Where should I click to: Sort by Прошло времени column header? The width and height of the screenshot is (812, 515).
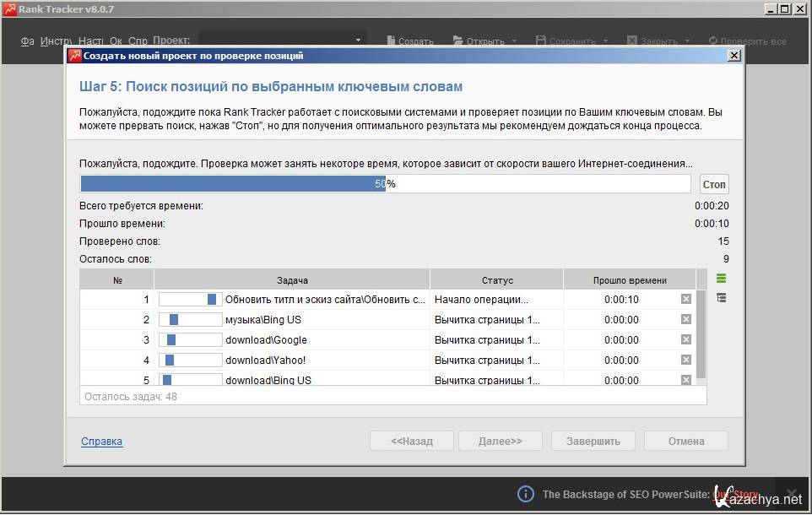(629, 280)
